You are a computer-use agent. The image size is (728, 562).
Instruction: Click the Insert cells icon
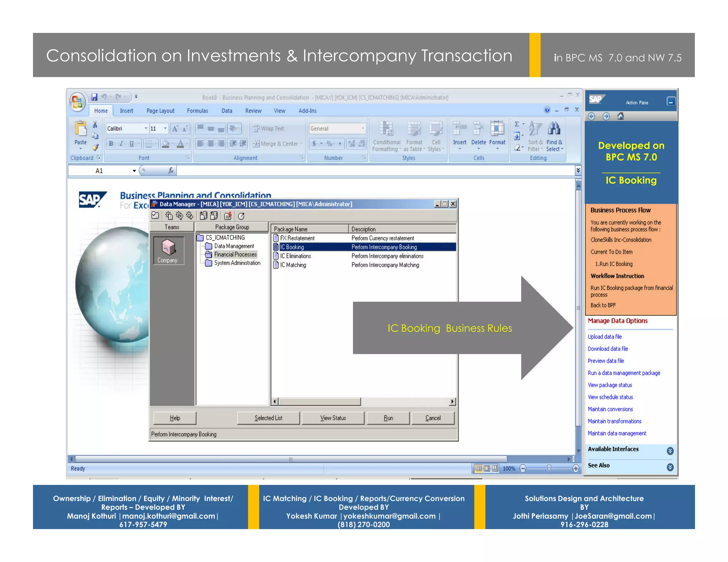(459, 129)
